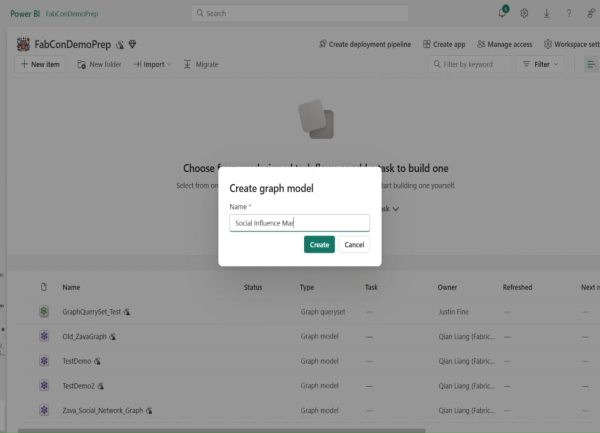The width and height of the screenshot is (600, 433).
Task: Click the Justin Fine owner cell
Action: pyautogui.click(x=453, y=312)
